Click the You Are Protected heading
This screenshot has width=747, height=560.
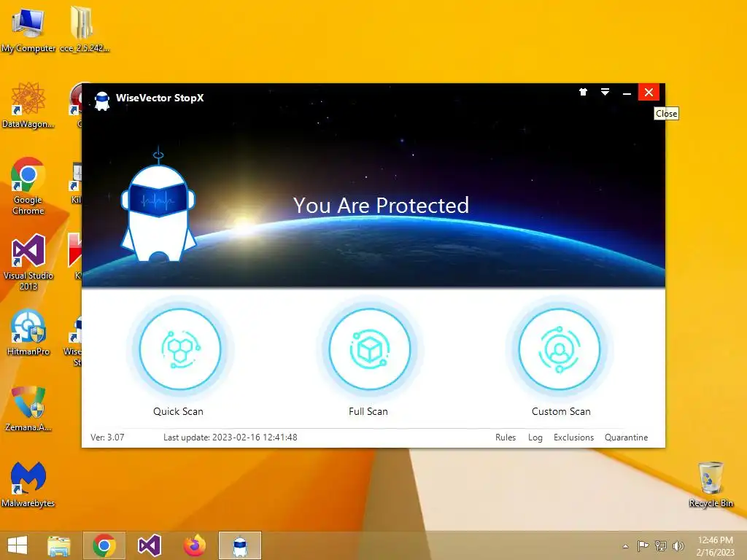coord(381,205)
